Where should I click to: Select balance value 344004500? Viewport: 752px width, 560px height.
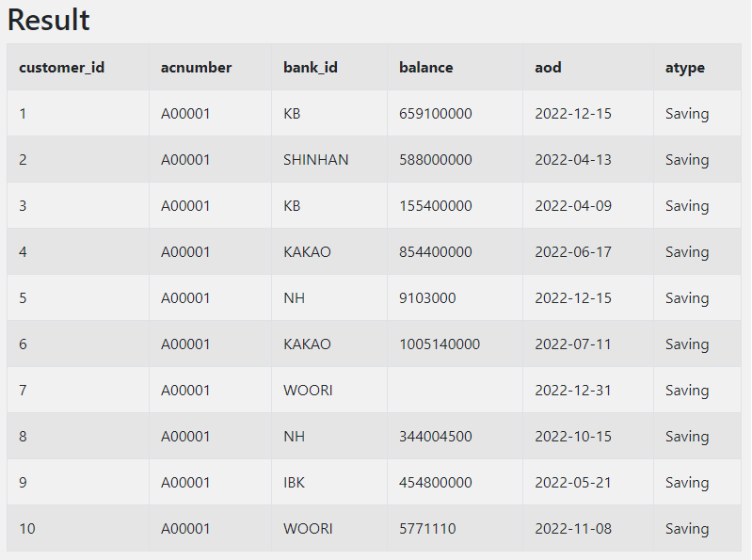tap(436, 437)
